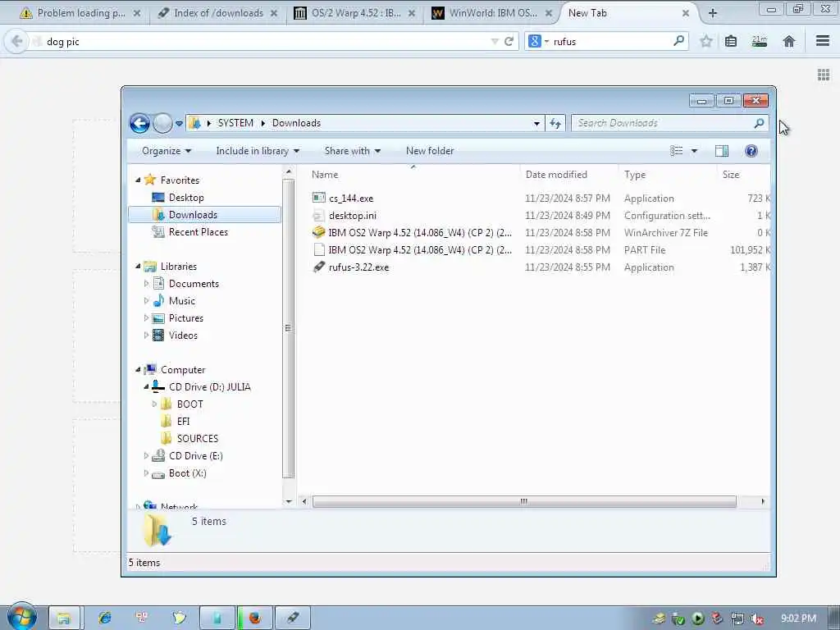840x630 pixels.
Task: Select the IBM OS2 Warp PART file icon
Action: point(319,249)
